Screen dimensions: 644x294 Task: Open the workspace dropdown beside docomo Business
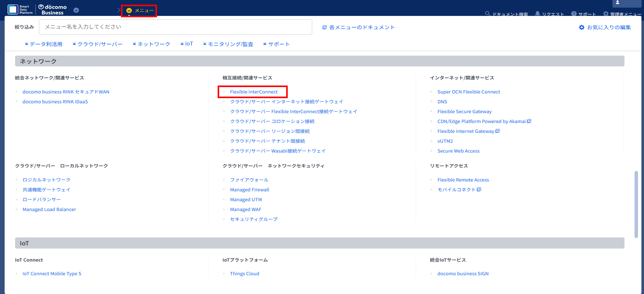click(x=76, y=10)
